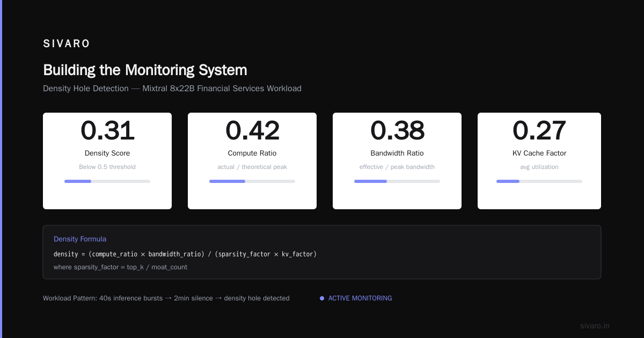Image resolution: width=644 pixels, height=338 pixels.
Task: Click the KV Cache Factor progress bar
Action: (539, 181)
